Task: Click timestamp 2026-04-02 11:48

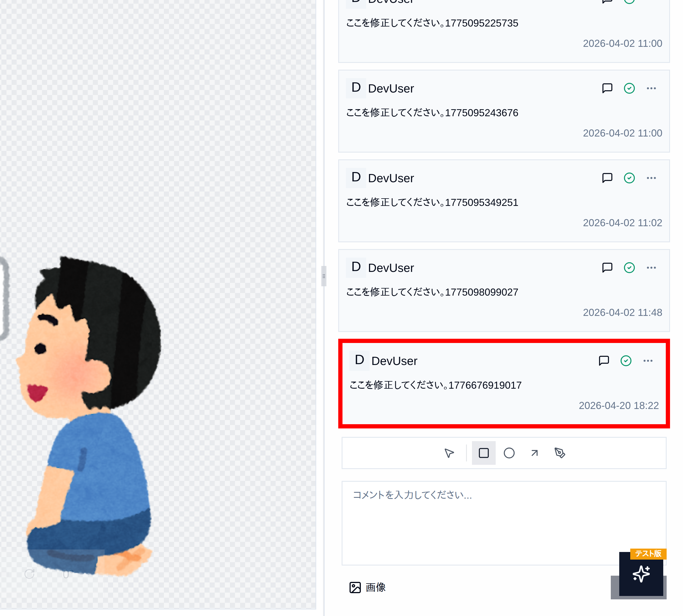Action: click(622, 313)
